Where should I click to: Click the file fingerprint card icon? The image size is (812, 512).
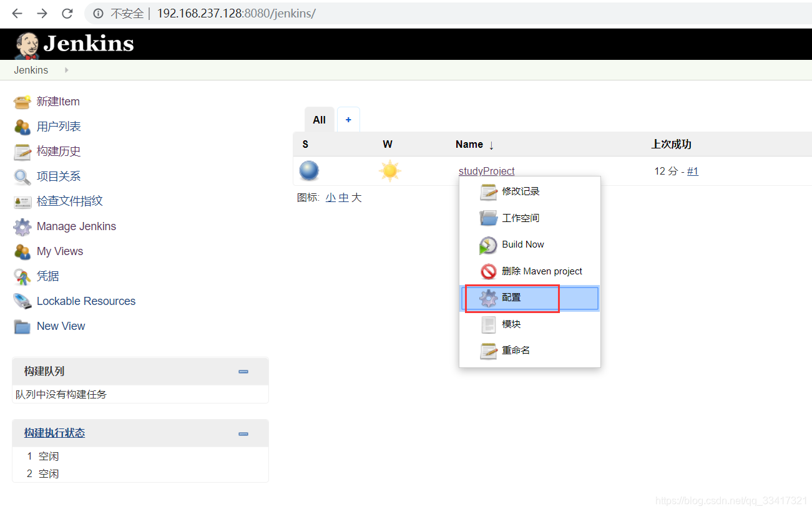(22, 202)
